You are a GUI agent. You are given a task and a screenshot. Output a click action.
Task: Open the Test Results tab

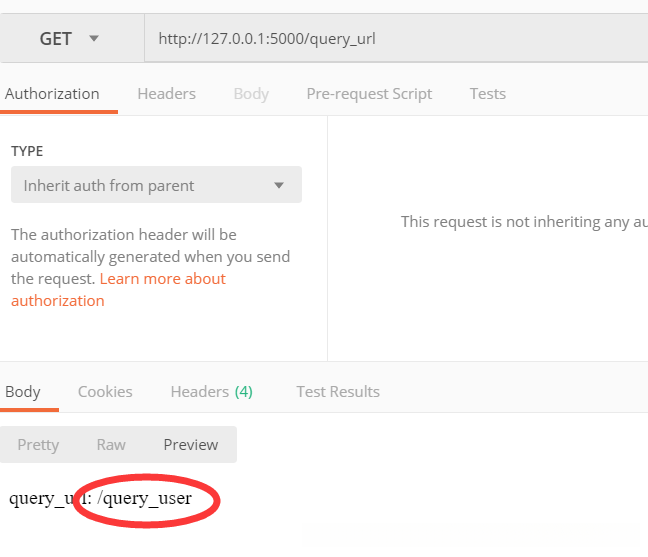coord(338,392)
